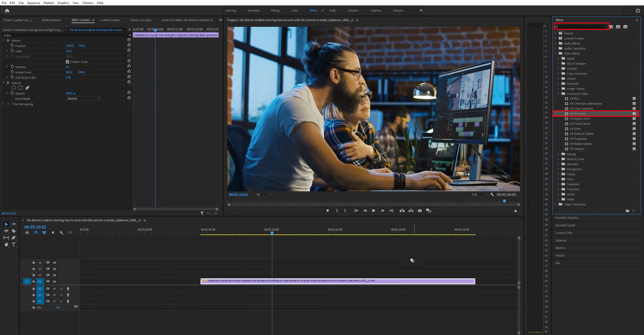This screenshot has width=644, height=335.
Task: Open Program Monitor Fit zoom dropdown
Action: [x=263, y=194]
